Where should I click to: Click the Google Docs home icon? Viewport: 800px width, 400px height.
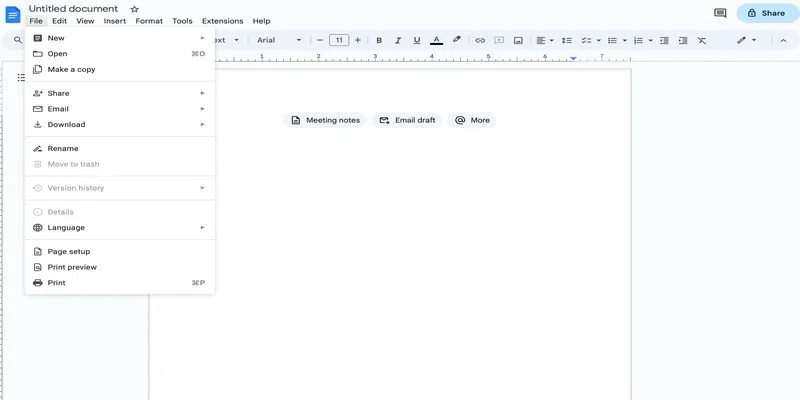pyautogui.click(x=13, y=14)
